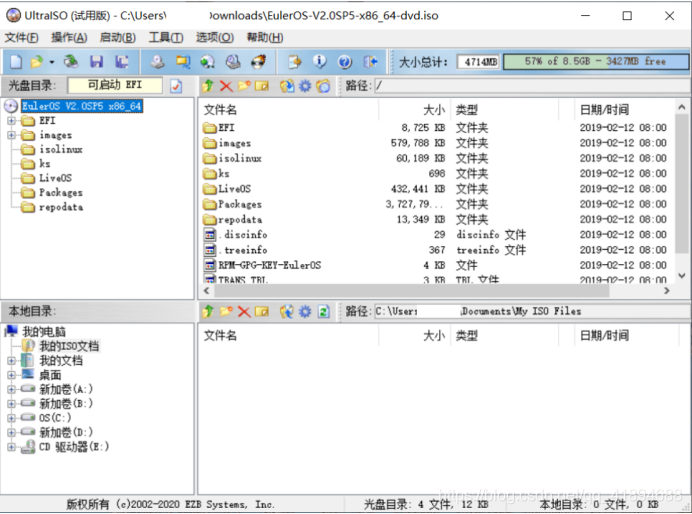
Task: Click the blue Information icon
Action: pos(320,61)
